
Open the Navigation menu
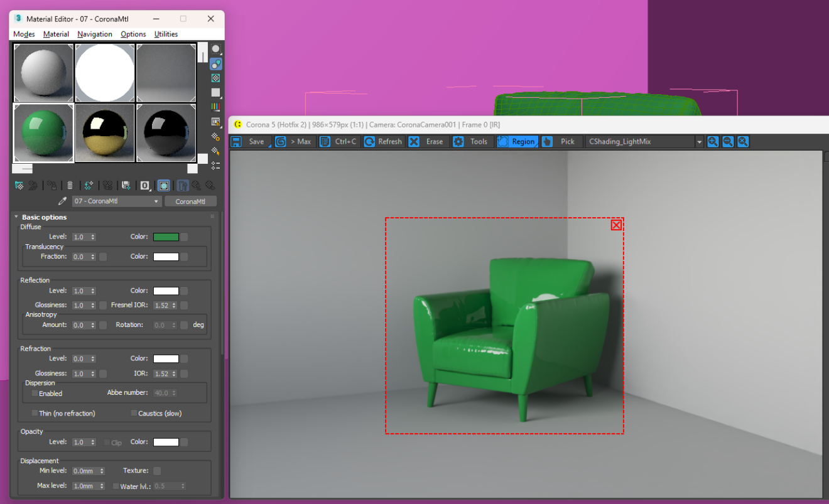[x=95, y=35]
